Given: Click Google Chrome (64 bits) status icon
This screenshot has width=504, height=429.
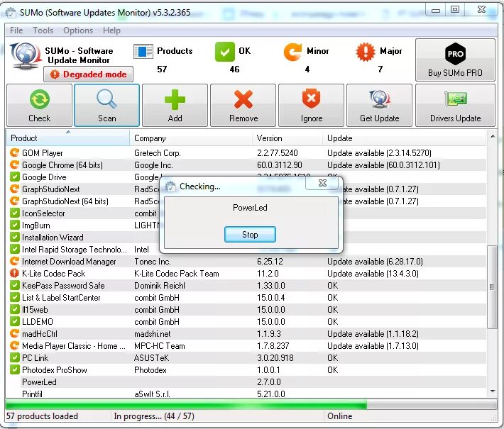Looking at the screenshot, I should 14,165.
